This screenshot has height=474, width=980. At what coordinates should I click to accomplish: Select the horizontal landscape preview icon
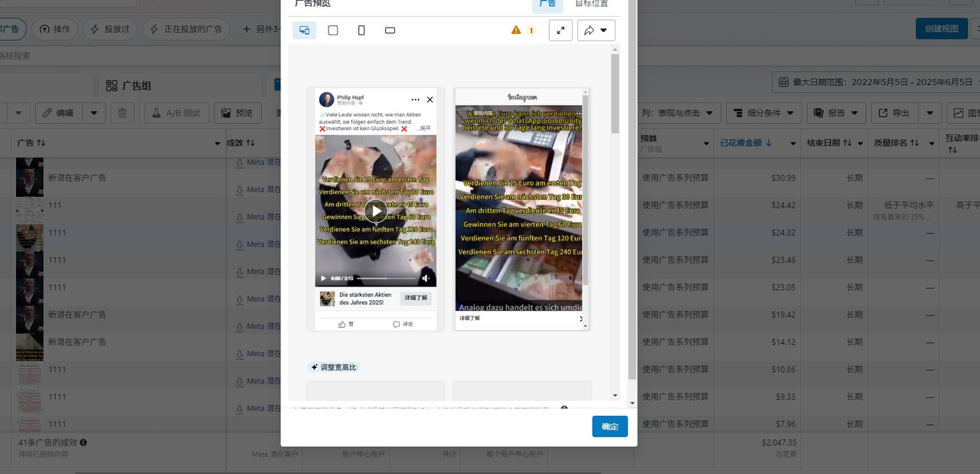[390, 31]
